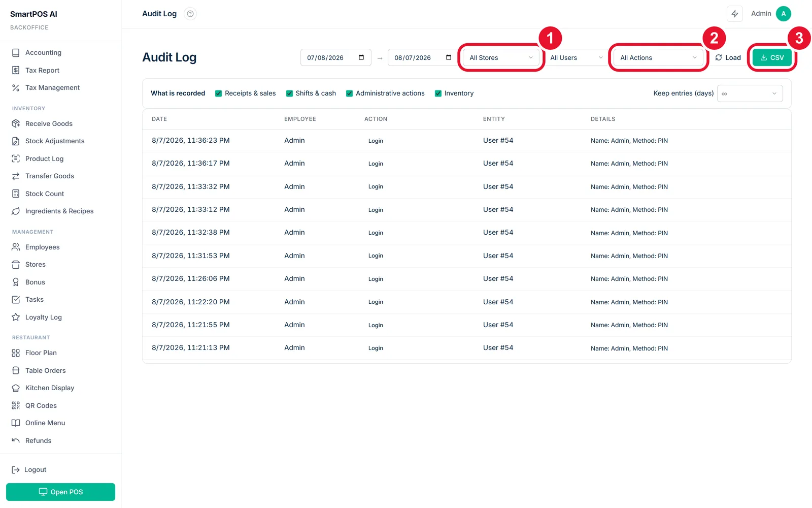Open the end date calendar picker icon
812x508 pixels.
449,57
